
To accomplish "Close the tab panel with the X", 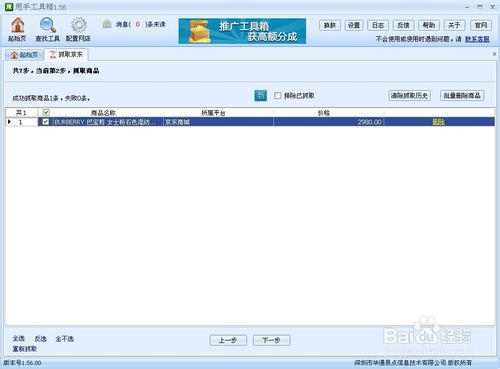I will [494, 54].
